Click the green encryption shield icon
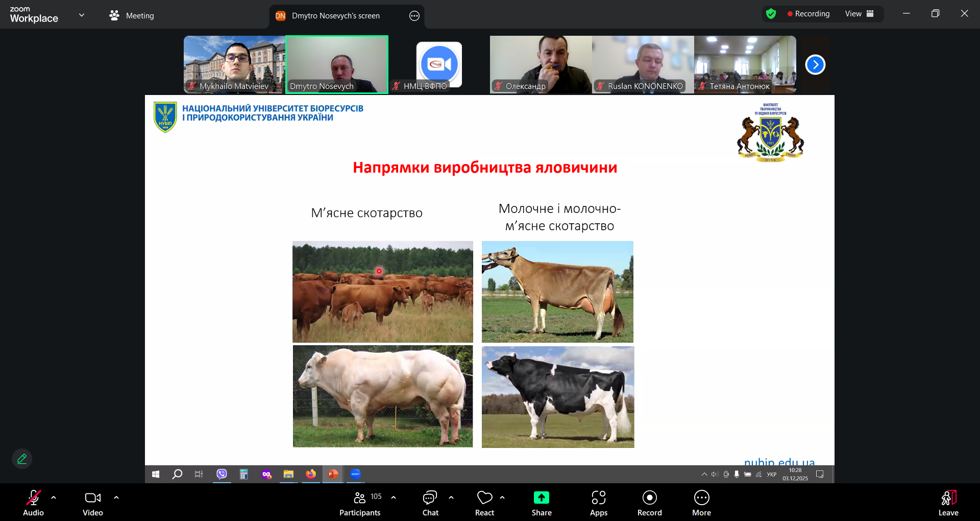980x521 pixels. (x=771, y=14)
